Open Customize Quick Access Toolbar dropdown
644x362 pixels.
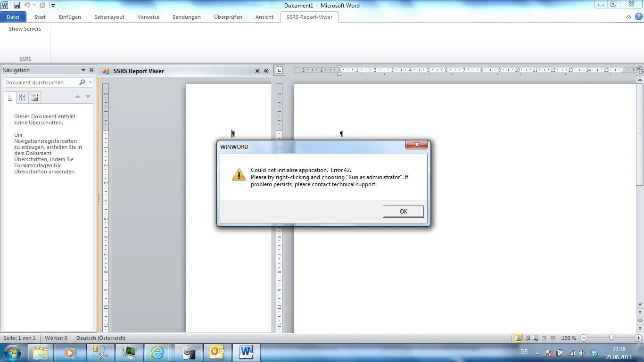(53, 6)
